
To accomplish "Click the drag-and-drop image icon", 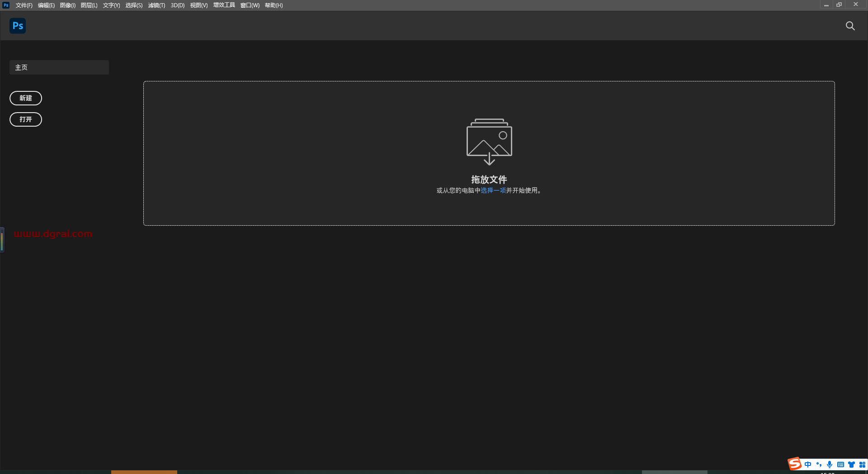I will [489, 141].
